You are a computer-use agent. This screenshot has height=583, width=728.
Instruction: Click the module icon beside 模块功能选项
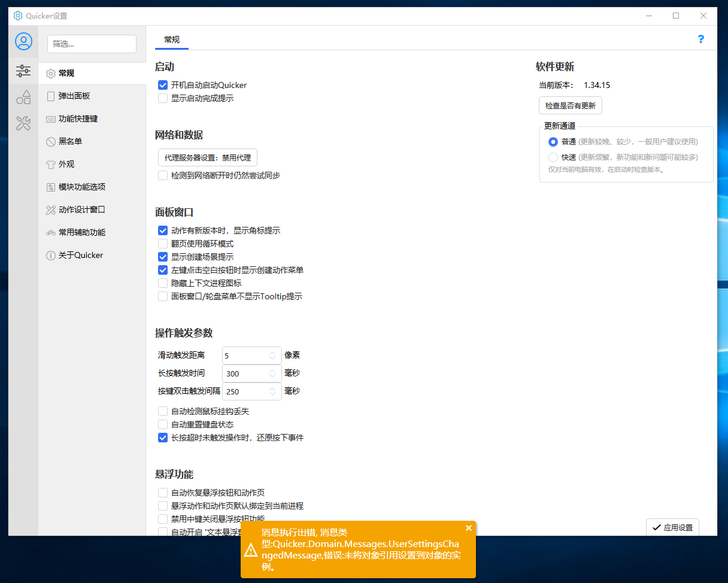pos(51,187)
